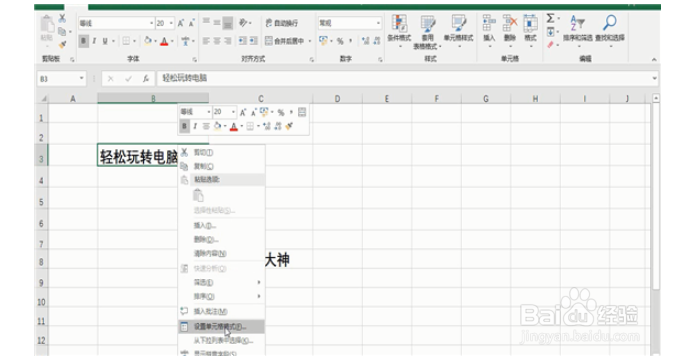The height and width of the screenshot is (360, 678).
Task: Expand the formula bar with its dropdown arrow
Action: coord(655,79)
